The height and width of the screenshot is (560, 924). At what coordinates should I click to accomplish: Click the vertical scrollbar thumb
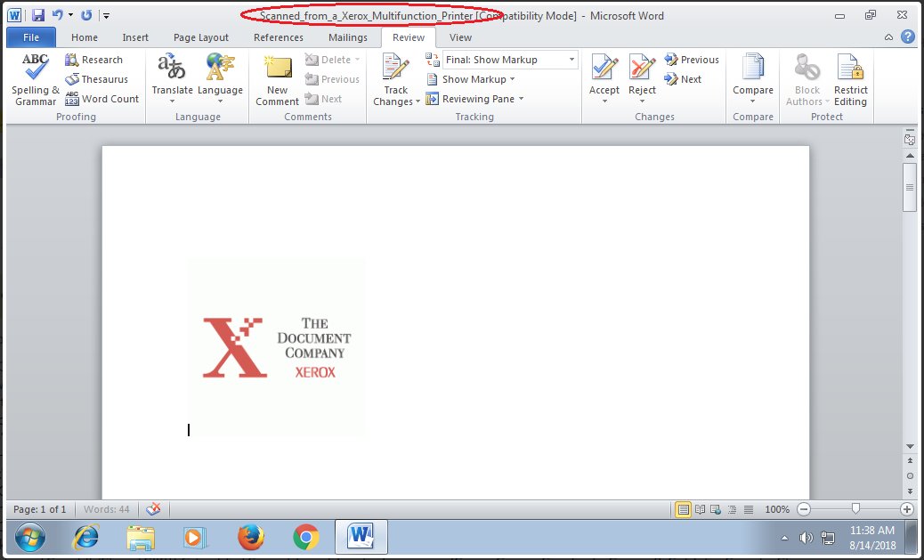pyautogui.click(x=910, y=187)
